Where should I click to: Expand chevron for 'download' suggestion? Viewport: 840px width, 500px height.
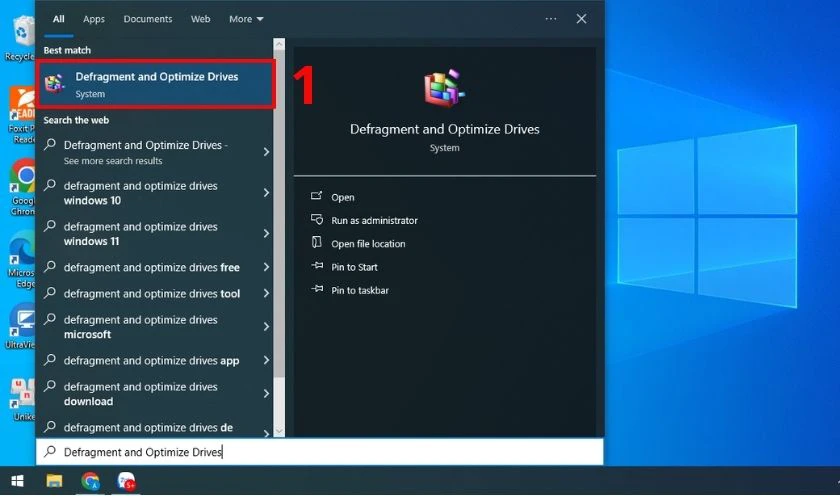tap(266, 394)
